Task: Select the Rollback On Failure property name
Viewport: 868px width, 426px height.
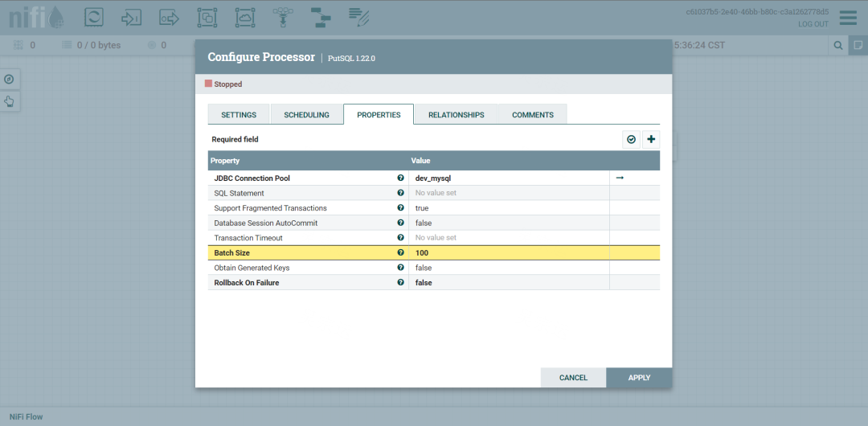Action: [247, 282]
